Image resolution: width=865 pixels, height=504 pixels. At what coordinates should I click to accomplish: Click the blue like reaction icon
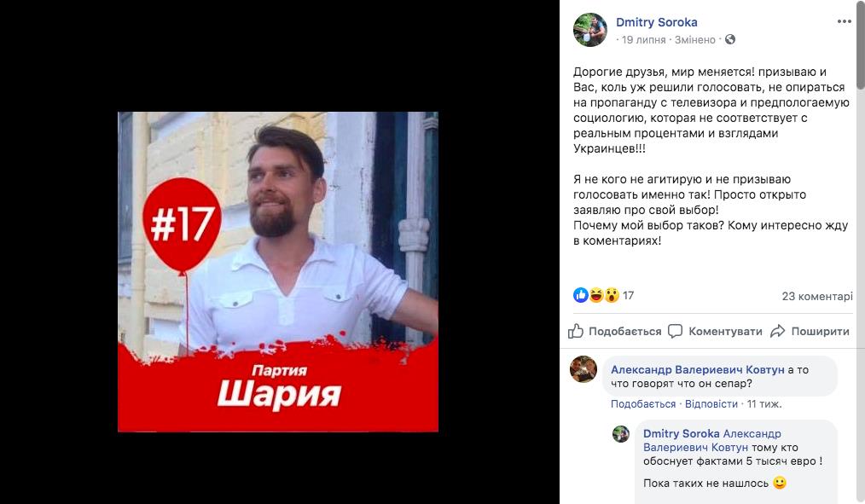(580, 296)
